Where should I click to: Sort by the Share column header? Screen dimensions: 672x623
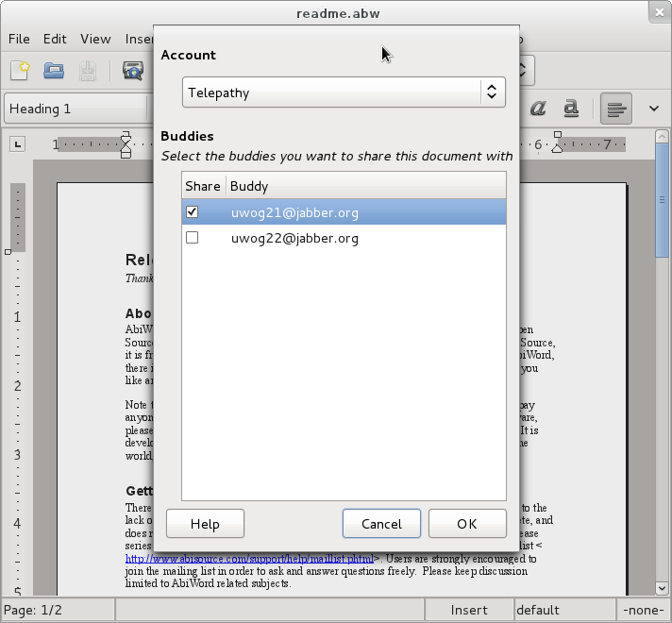(203, 186)
